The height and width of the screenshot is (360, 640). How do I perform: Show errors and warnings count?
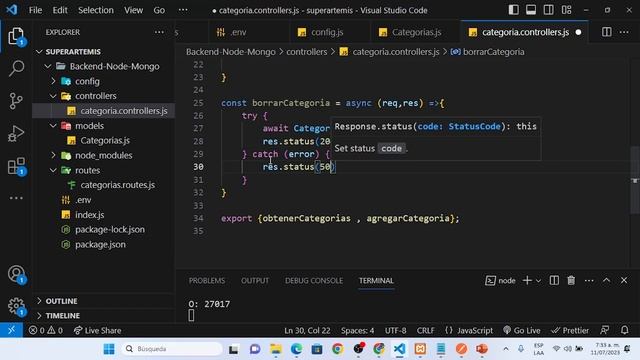[x=46, y=331]
